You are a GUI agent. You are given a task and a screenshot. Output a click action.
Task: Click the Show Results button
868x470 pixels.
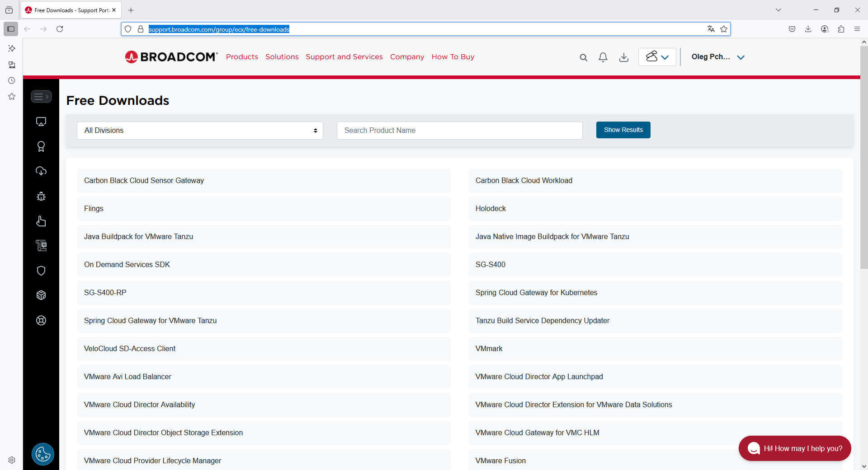click(623, 130)
